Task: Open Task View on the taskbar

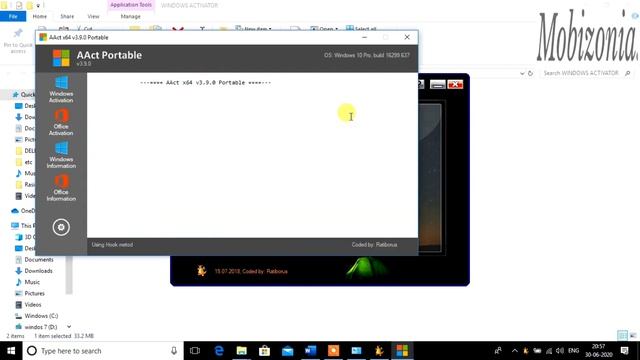Action: (195, 351)
